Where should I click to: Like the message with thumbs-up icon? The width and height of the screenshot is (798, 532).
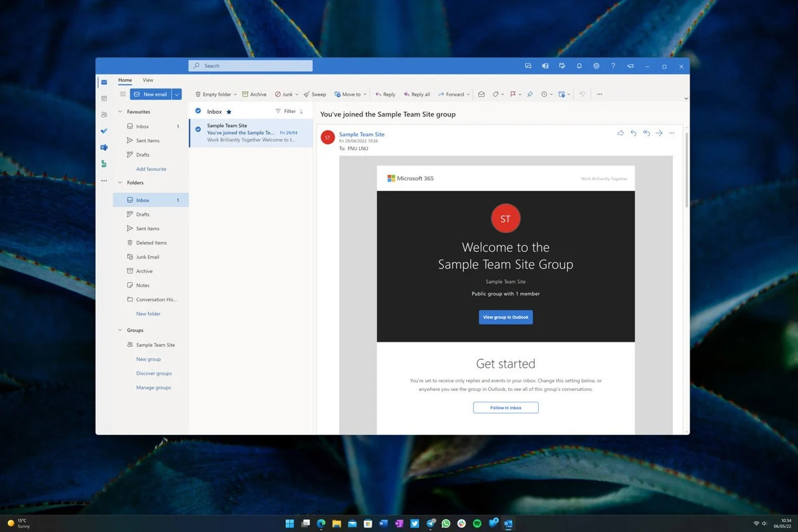click(620, 133)
